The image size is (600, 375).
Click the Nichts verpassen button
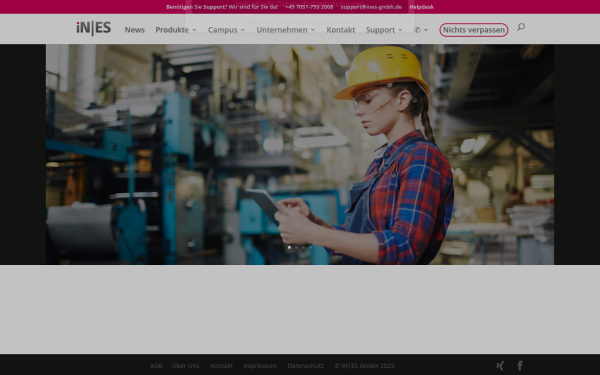coord(474,30)
